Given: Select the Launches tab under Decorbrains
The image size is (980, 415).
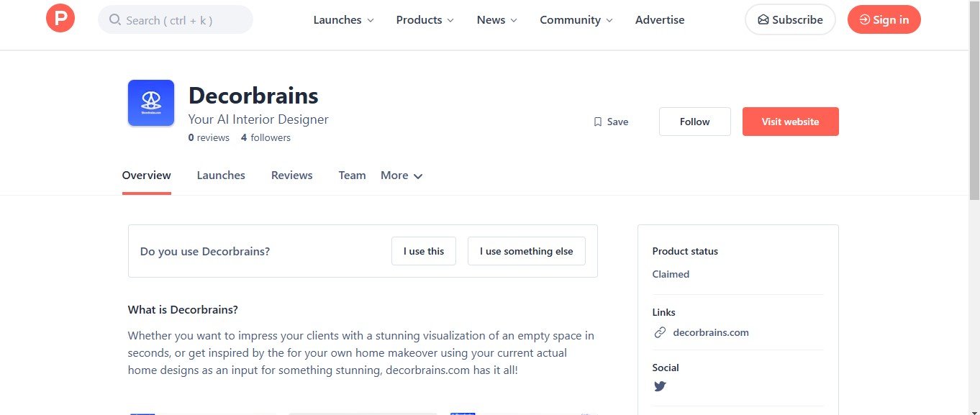Looking at the screenshot, I should pos(221,175).
